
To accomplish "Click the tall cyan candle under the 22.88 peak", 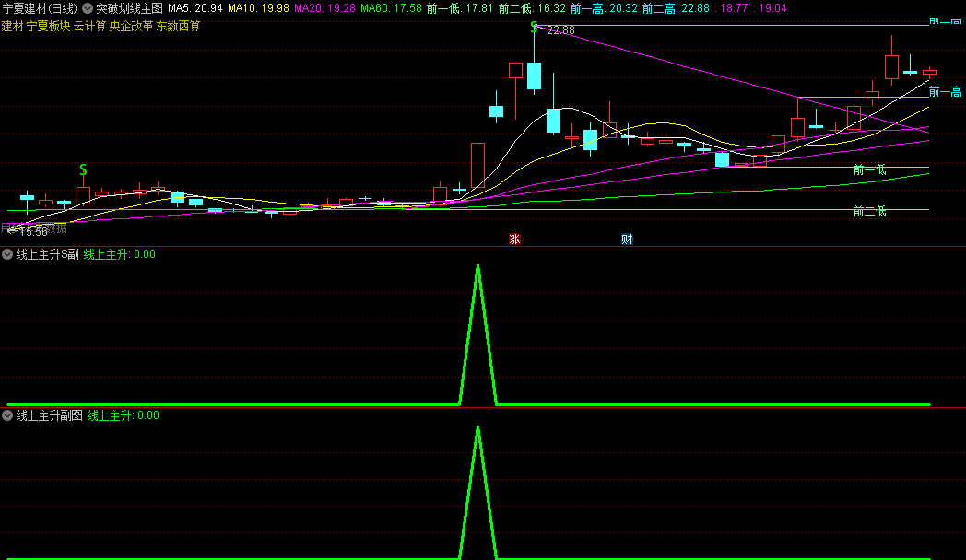I will coord(534,76).
